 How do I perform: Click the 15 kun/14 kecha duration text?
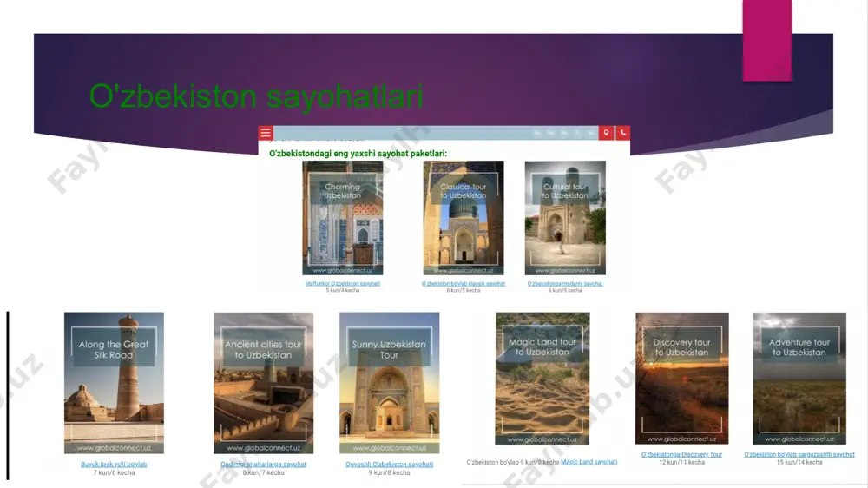pyautogui.click(x=799, y=462)
